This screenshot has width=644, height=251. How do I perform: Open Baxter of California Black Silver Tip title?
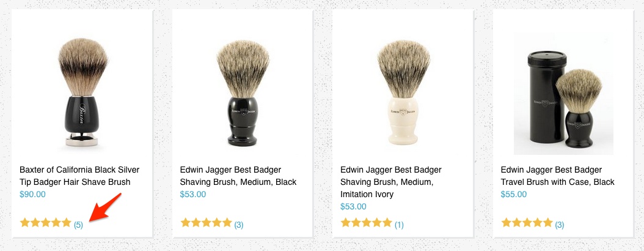coord(79,176)
